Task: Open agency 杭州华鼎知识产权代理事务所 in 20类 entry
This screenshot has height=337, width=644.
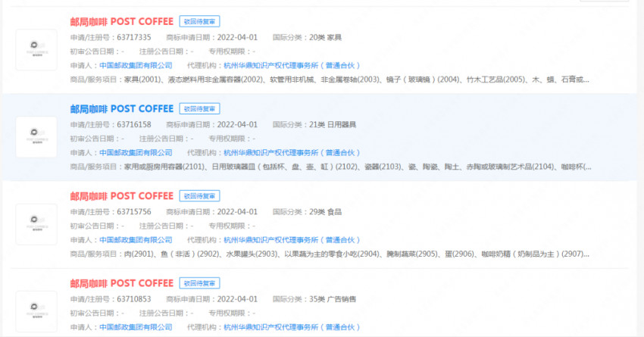Action: point(292,65)
